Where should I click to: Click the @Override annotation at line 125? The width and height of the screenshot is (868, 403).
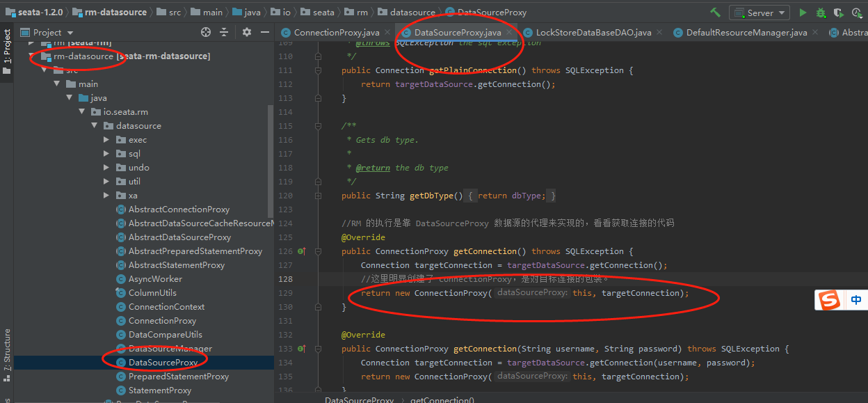[363, 237]
